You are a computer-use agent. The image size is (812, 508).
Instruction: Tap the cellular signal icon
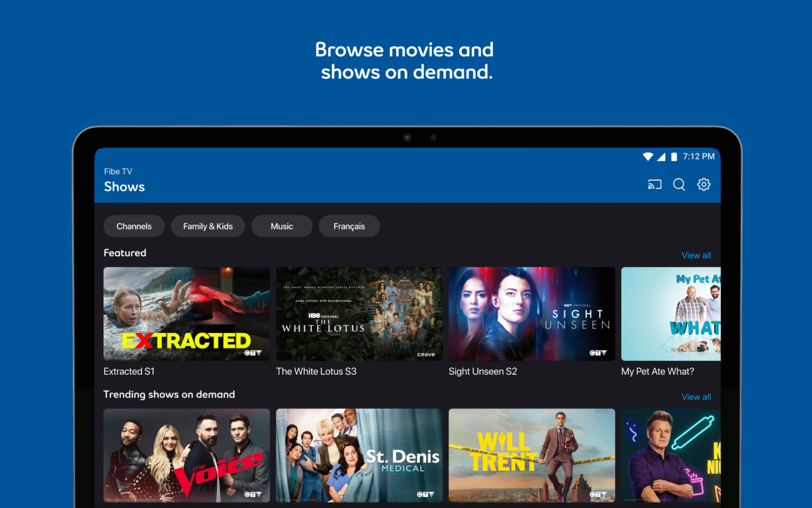pos(661,157)
